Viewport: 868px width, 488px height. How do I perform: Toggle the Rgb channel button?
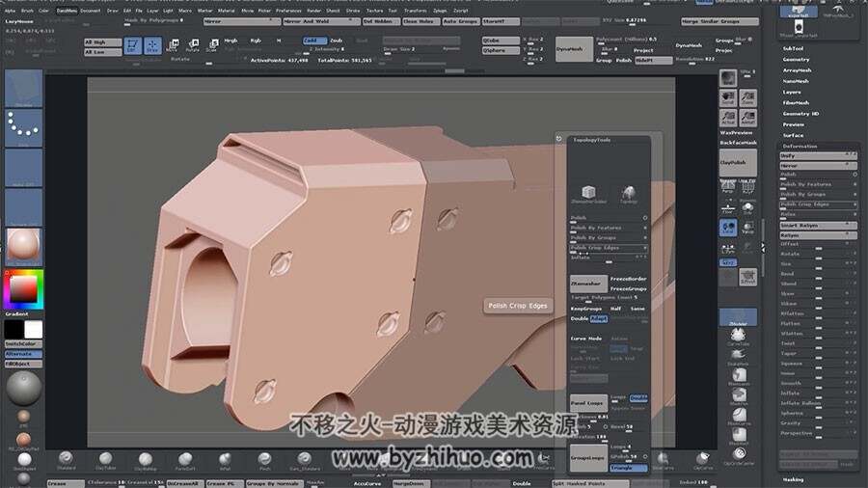[256, 41]
